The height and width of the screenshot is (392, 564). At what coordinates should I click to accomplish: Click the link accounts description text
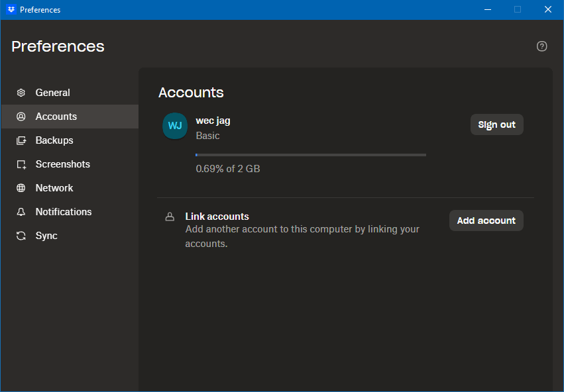point(302,236)
